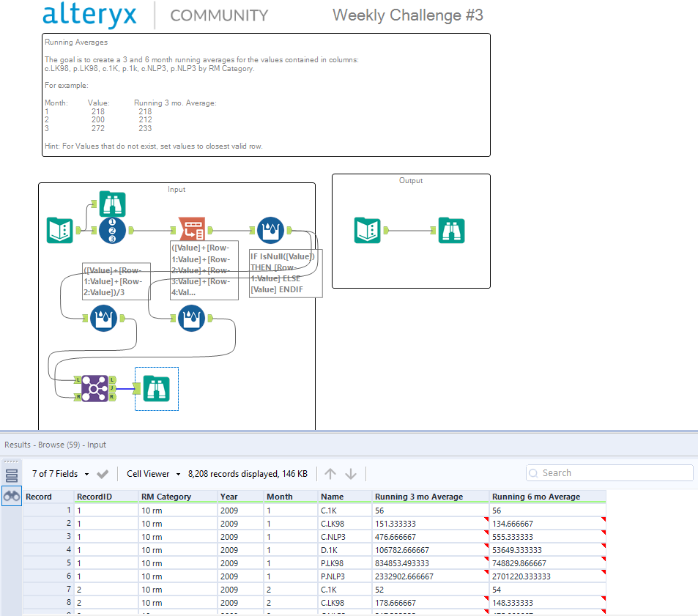Click the Record column header

point(48,497)
